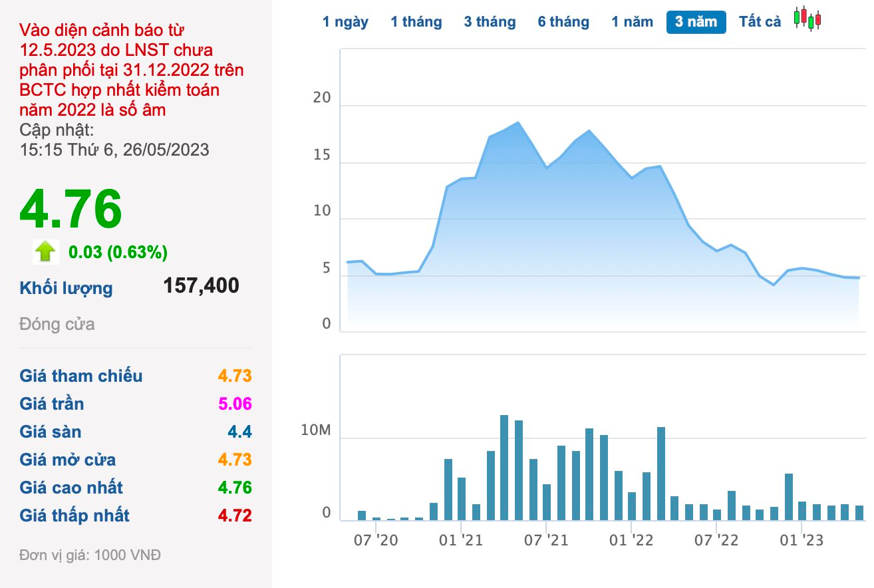874x588 pixels.
Task: Click the "Giá sàn" label
Action: click(x=51, y=432)
